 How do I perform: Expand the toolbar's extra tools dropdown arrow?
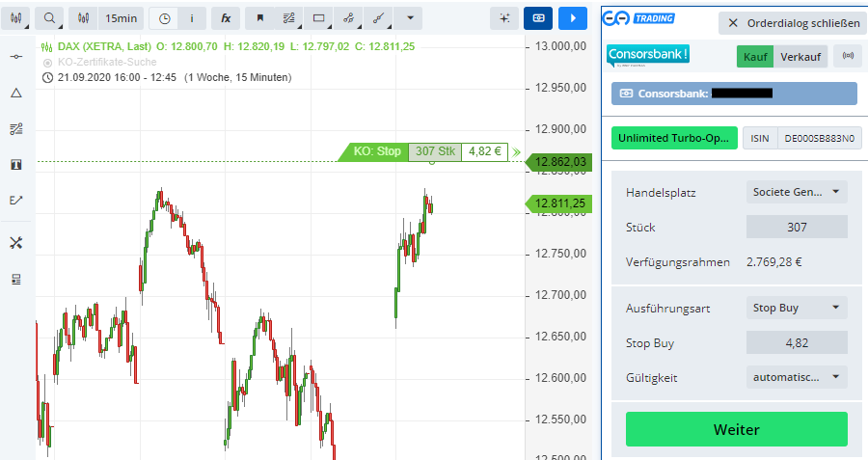tap(410, 19)
